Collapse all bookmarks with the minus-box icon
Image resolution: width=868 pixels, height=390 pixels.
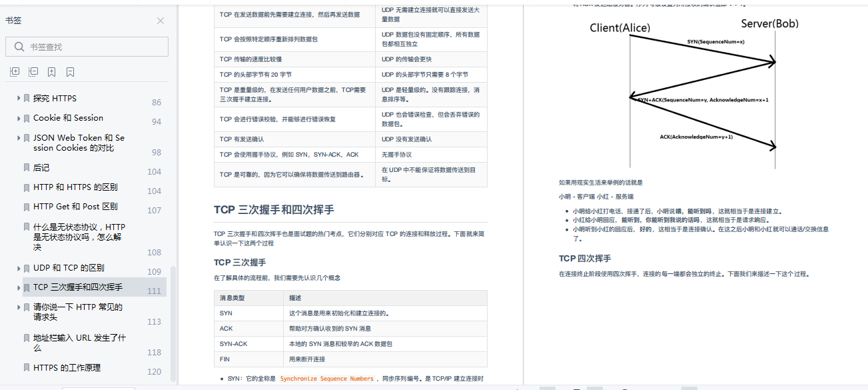point(33,72)
